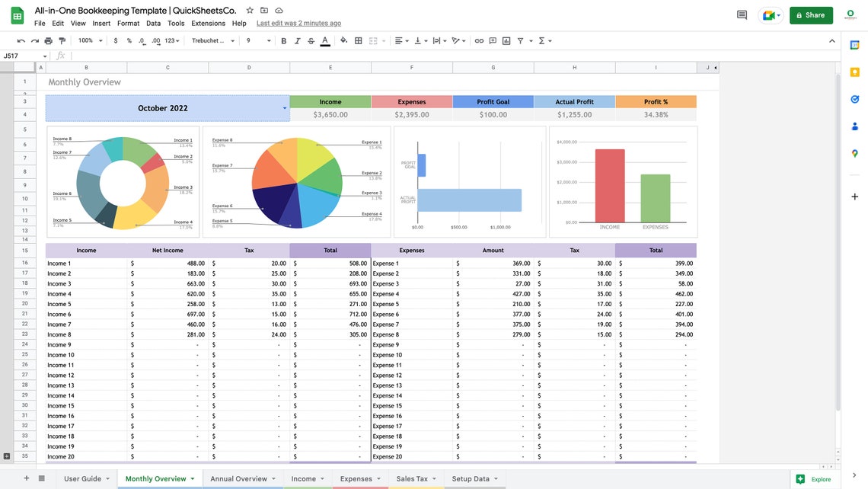Viewport: 868px width, 489px height.
Task: Open the Insert link icon
Action: click(479, 40)
